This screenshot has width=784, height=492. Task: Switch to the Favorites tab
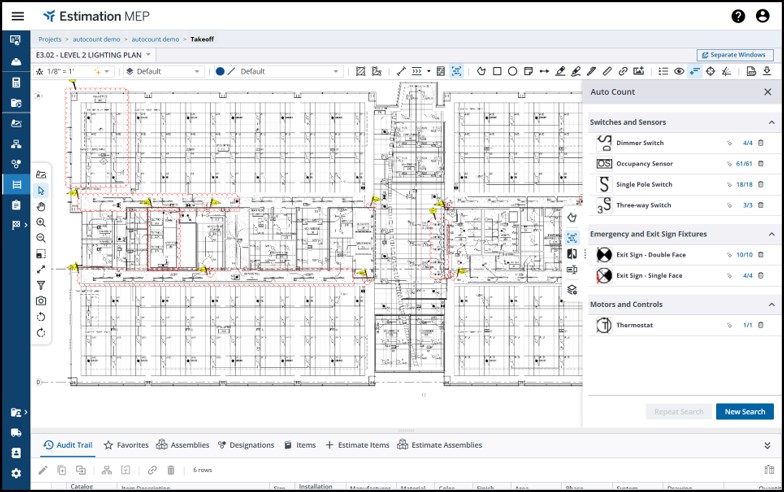126,445
